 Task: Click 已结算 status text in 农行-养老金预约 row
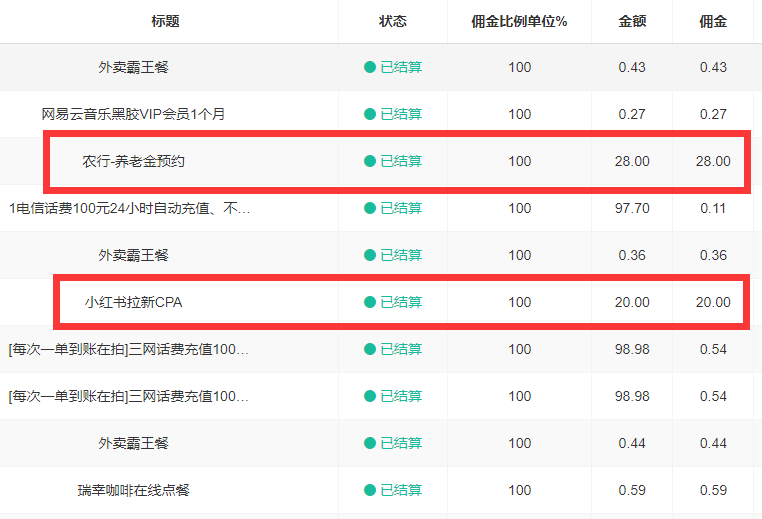(x=401, y=161)
